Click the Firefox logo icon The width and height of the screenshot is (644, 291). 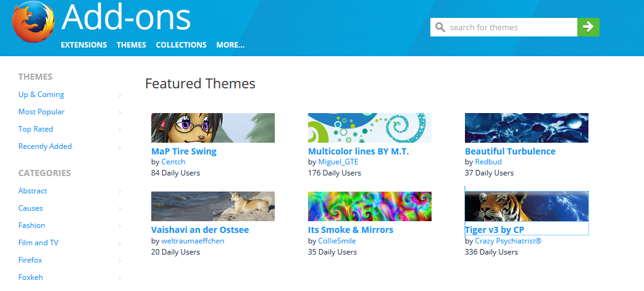pyautogui.click(x=33, y=21)
